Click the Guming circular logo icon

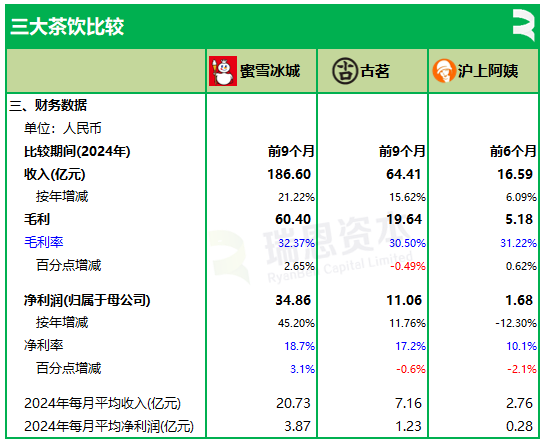click(345, 71)
